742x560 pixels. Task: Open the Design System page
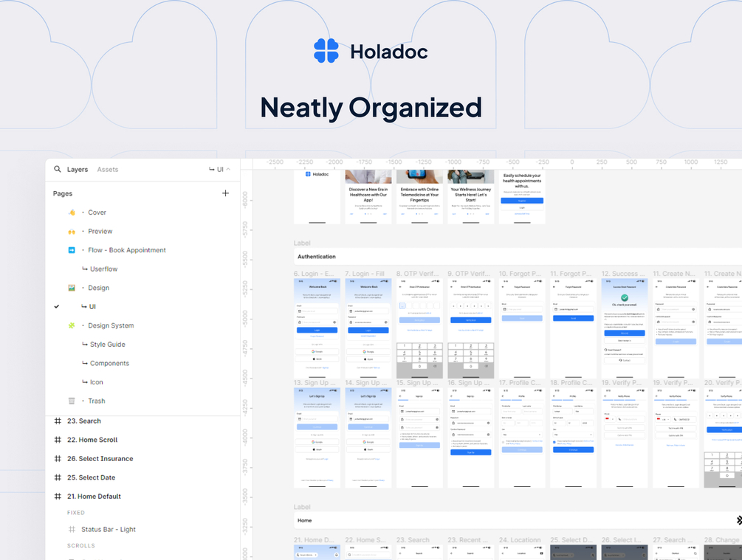[x=111, y=325]
